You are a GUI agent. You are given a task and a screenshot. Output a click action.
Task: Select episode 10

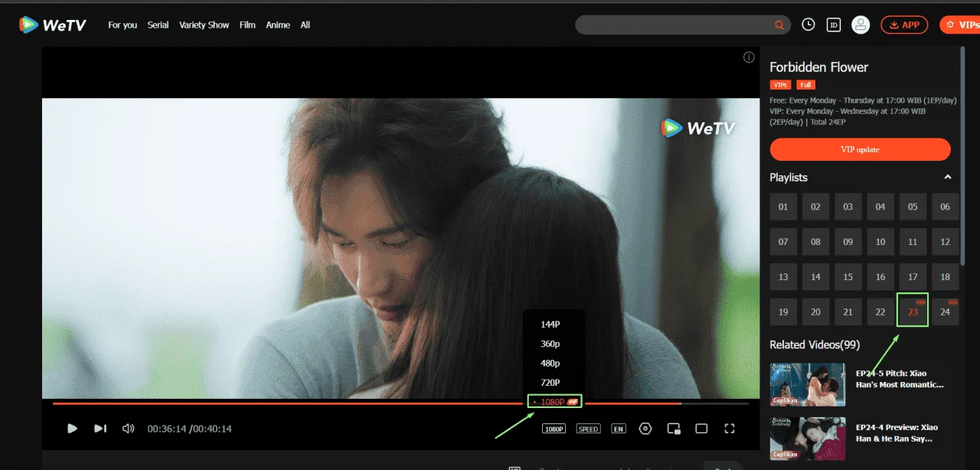tap(880, 242)
